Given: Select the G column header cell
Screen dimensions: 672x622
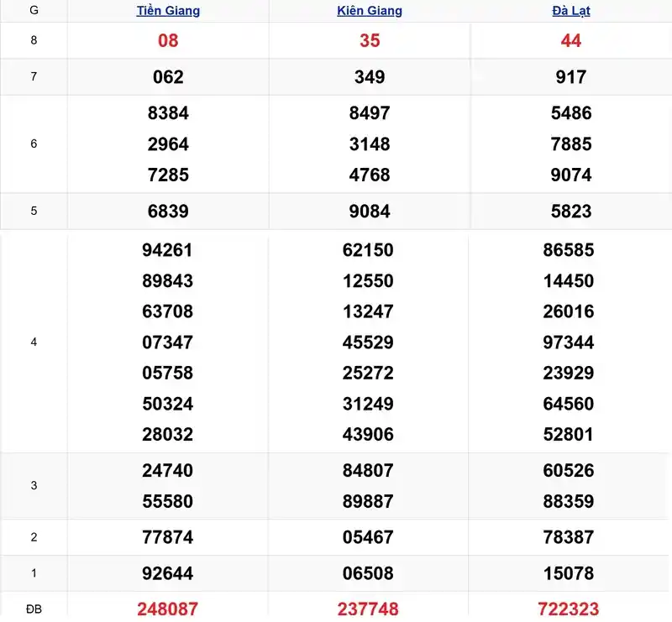Looking at the screenshot, I should (x=34, y=10).
